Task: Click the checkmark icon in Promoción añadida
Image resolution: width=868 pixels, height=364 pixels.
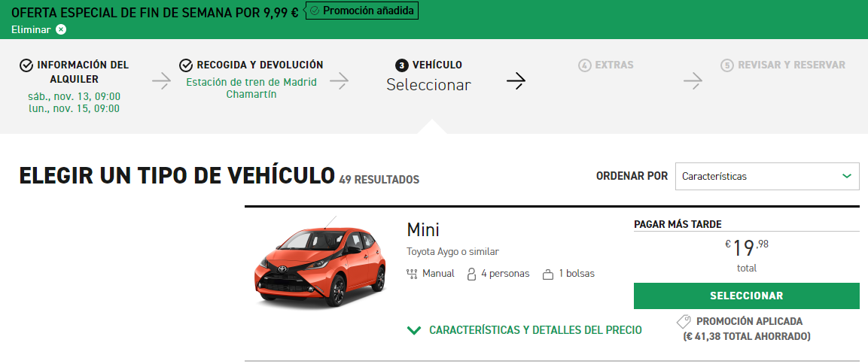Action: point(315,11)
